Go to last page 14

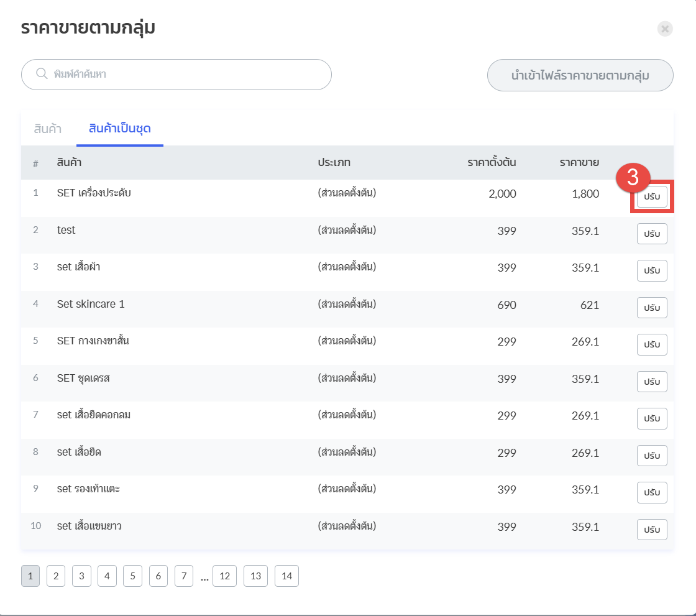[x=286, y=576]
